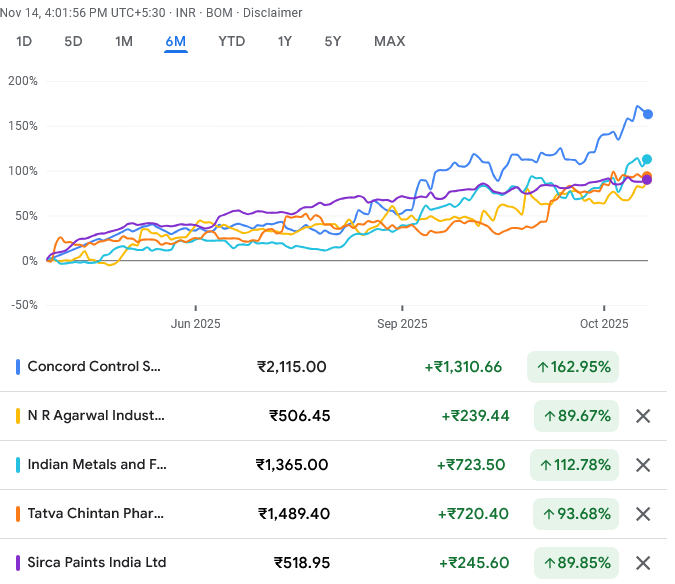
Task: Show MAX time range chart
Action: [x=390, y=41]
